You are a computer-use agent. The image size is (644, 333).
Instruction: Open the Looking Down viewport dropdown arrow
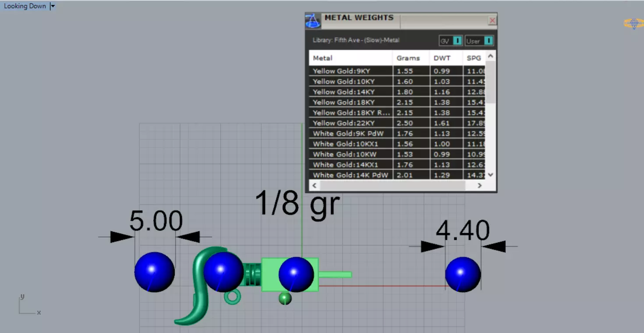53,6
